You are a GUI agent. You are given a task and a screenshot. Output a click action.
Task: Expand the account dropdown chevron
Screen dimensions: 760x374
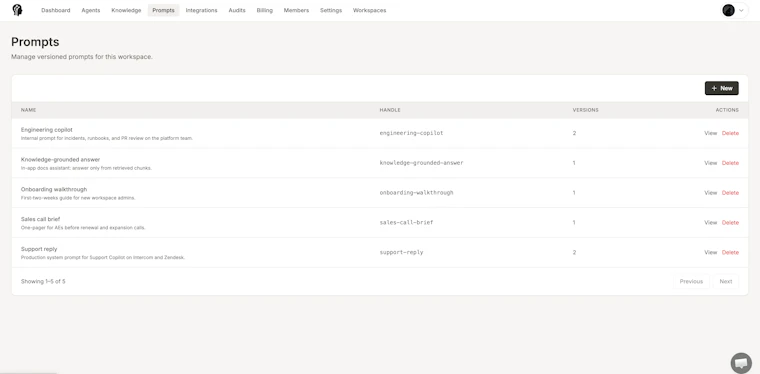point(741,10)
